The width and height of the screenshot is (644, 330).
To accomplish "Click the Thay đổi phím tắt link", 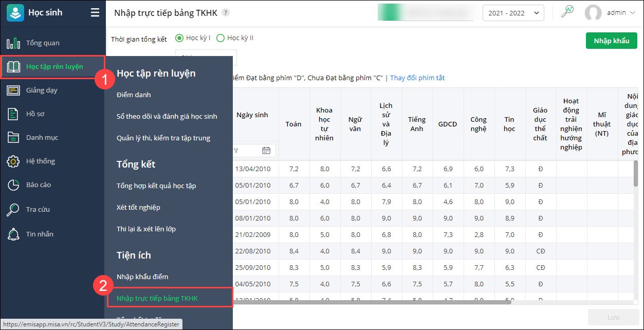I will pos(417,78).
